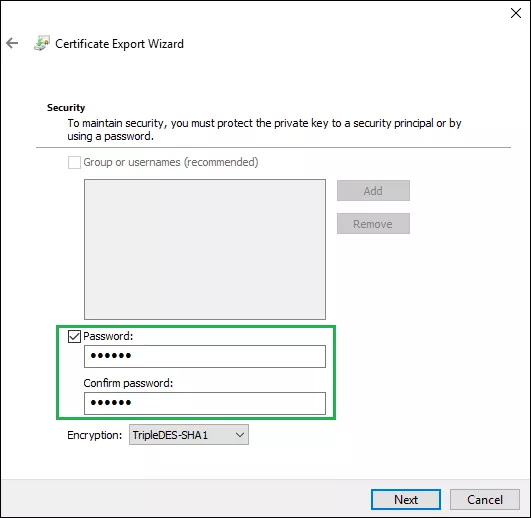
Task: Click the Security section heading
Action: [66, 108]
